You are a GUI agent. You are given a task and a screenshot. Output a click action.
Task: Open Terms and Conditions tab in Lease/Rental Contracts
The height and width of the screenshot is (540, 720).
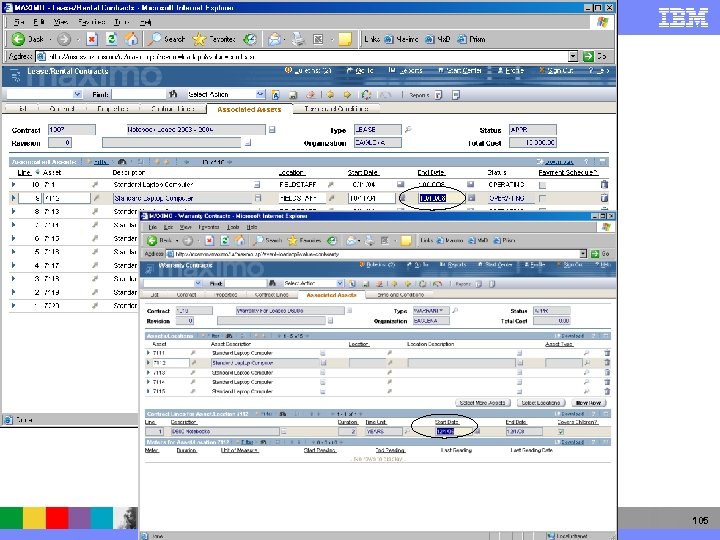pos(336,109)
